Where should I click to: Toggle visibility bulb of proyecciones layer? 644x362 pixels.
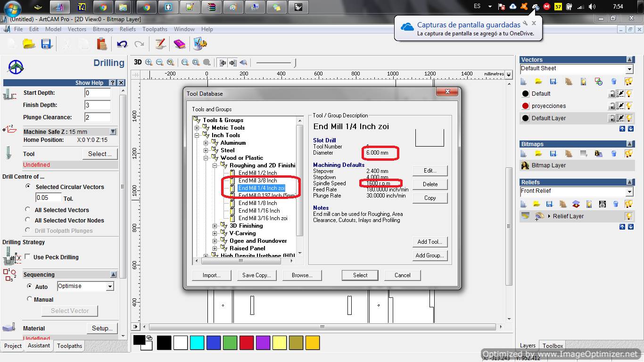tap(629, 106)
